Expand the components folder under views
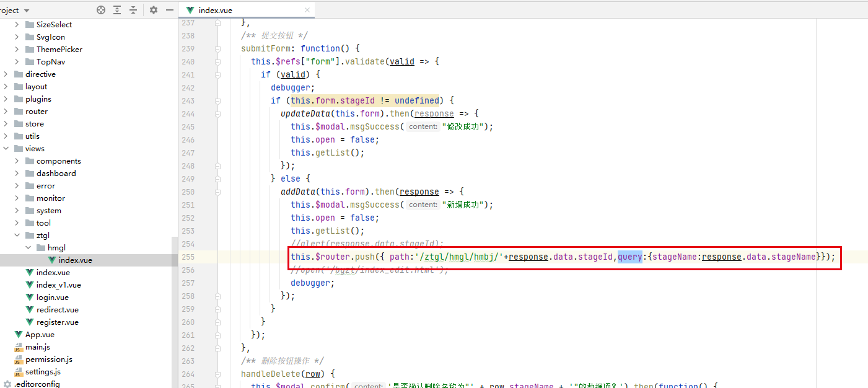The width and height of the screenshot is (868, 388). coord(17,161)
